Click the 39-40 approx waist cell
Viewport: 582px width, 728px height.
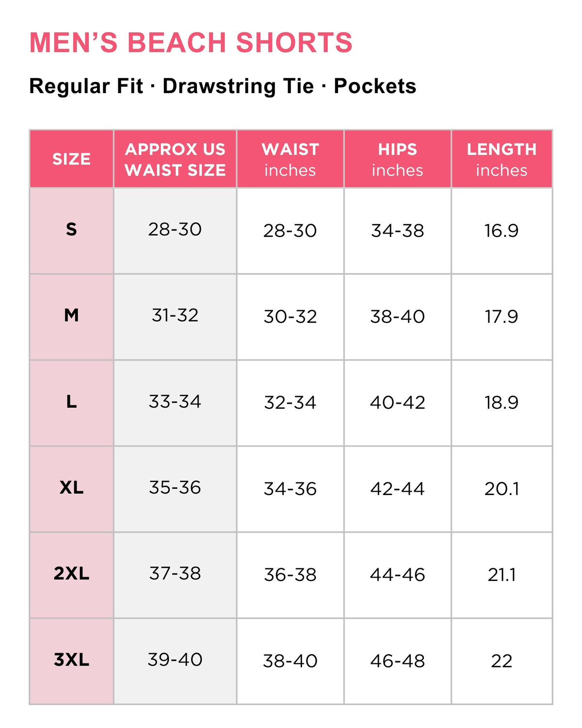tap(175, 661)
